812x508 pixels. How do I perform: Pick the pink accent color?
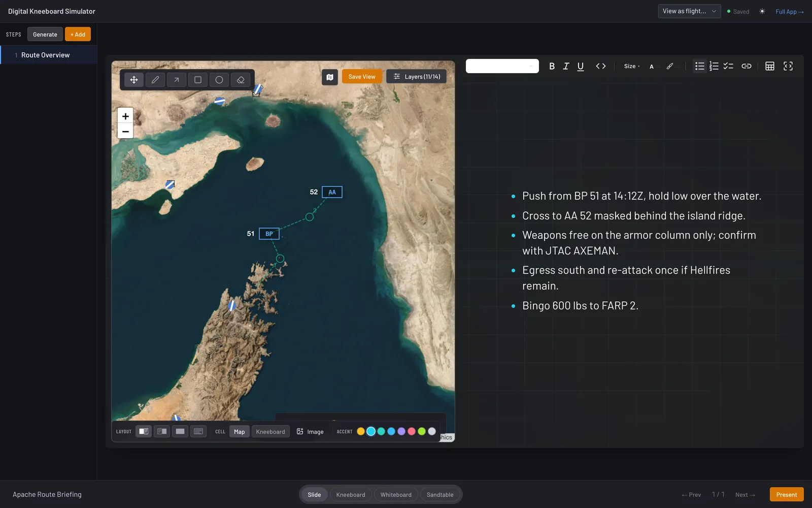[x=412, y=431]
